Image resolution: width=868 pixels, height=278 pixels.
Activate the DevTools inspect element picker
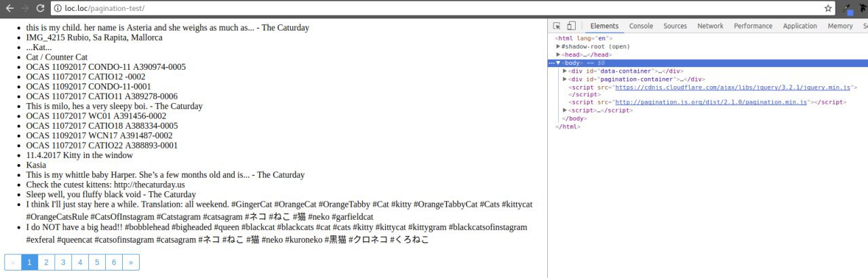pyautogui.click(x=557, y=26)
